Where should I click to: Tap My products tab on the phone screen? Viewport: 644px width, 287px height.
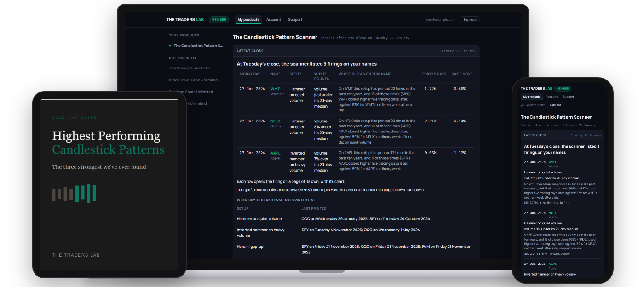tap(532, 97)
